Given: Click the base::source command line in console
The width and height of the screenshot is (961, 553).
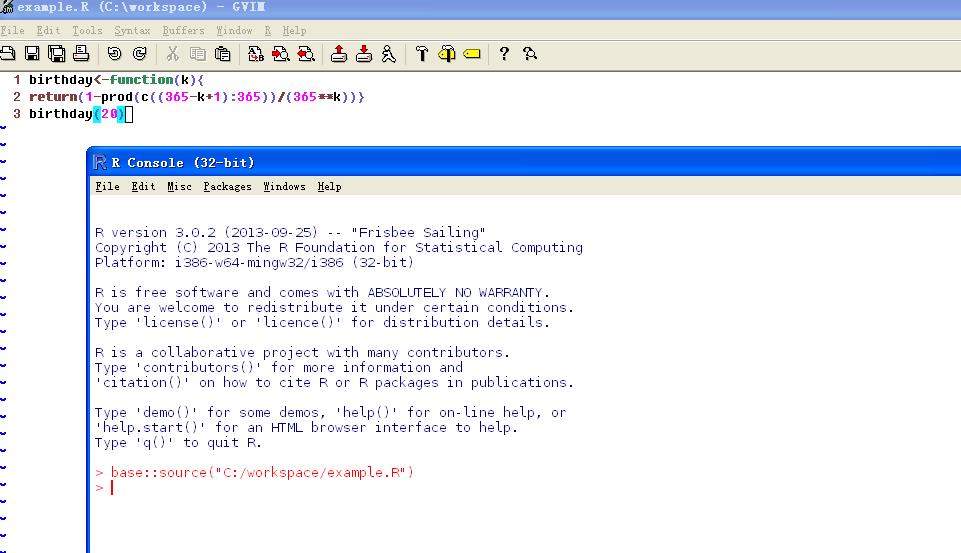Looking at the screenshot, I should coord(254,473).
